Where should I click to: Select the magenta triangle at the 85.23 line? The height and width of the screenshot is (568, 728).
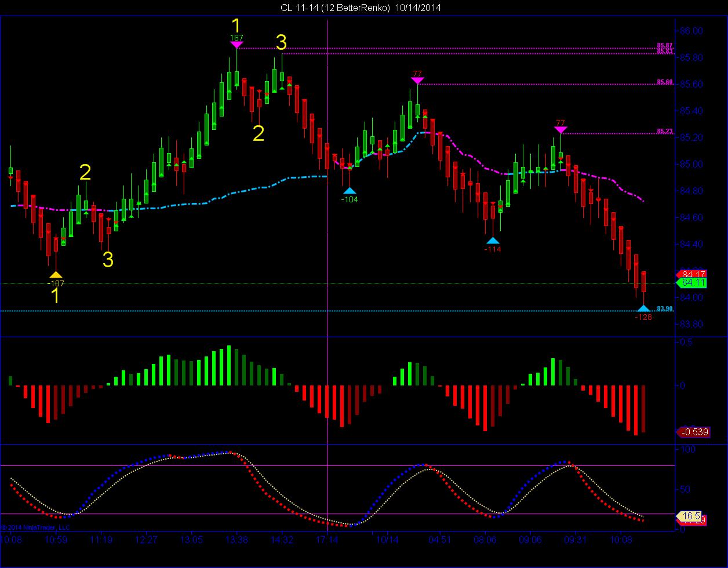pyautogui.click(x=560, y=130)
